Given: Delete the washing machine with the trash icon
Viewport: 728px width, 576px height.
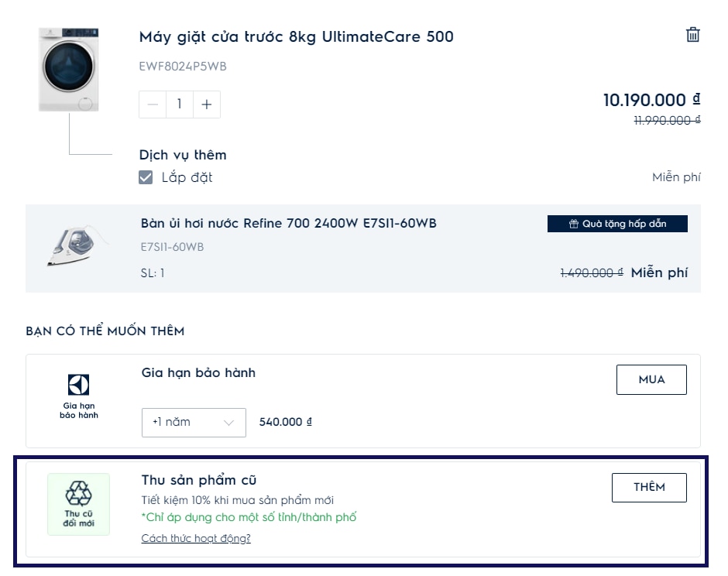Looking at the screenshot, I should point(692,35).
